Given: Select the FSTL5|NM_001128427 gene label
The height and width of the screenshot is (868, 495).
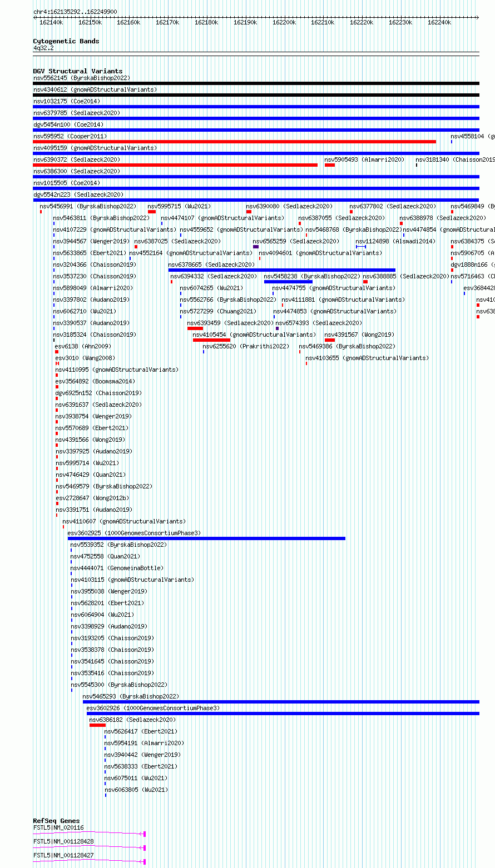Looking at the screenshot, I should pyautogui.click(x=63, y=855).
